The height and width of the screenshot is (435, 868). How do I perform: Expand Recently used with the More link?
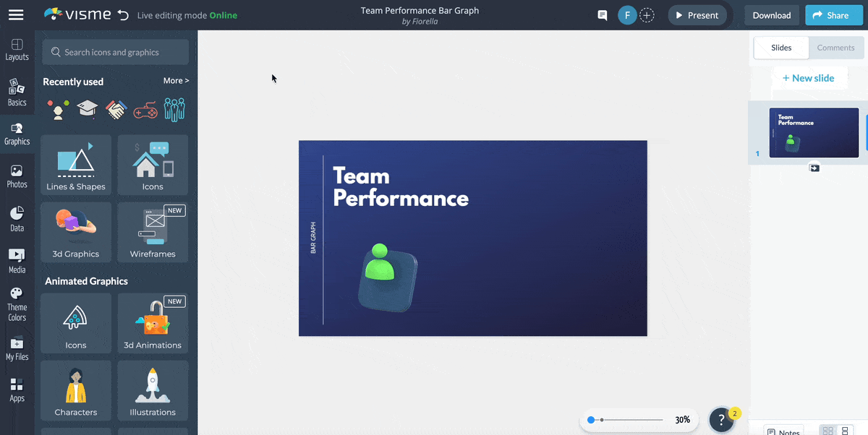(176, 80)
